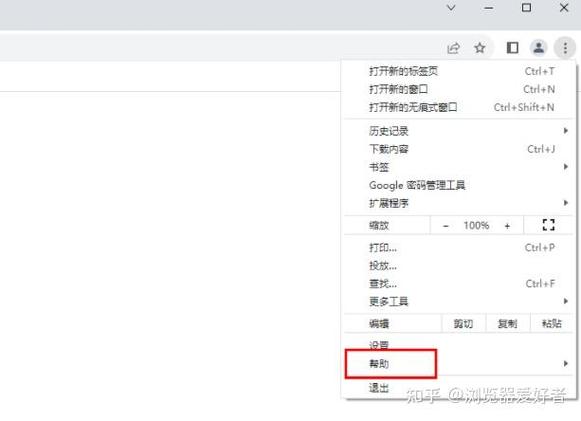Click the tab search chevron in title bar
Image resolution: width=581 pixels, height=421 pixels.
pyautogui.click(x=451, y=7)
